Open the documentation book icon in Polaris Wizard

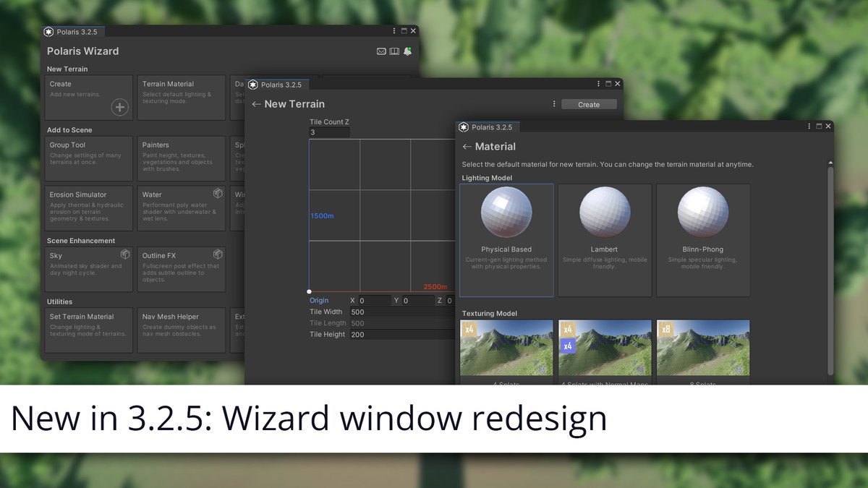[394, 51]
